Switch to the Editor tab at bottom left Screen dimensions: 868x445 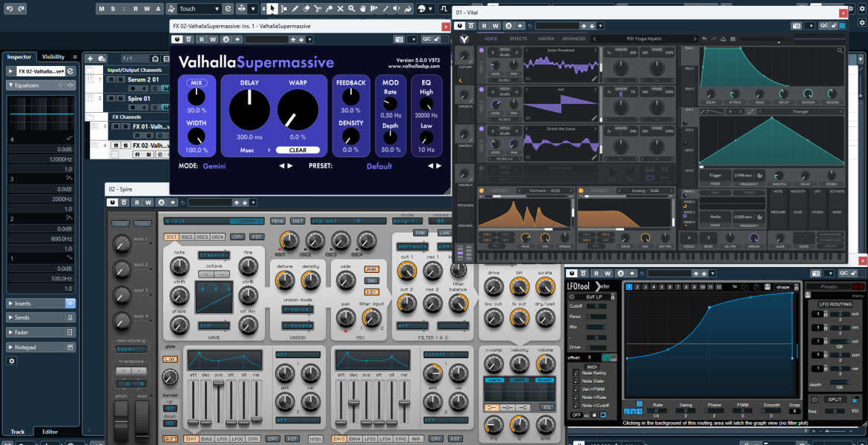(50, 432)
